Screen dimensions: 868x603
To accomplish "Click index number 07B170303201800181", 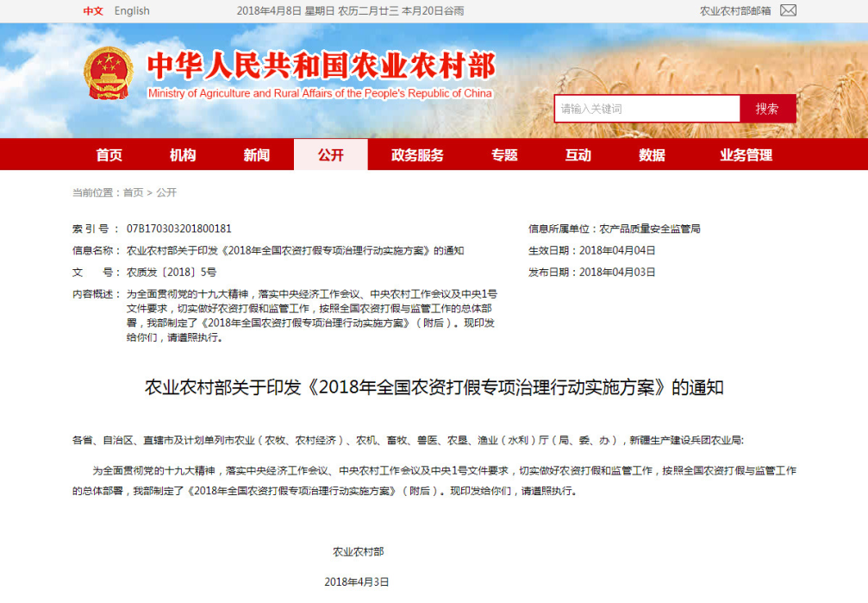I will tap(178, 229).
